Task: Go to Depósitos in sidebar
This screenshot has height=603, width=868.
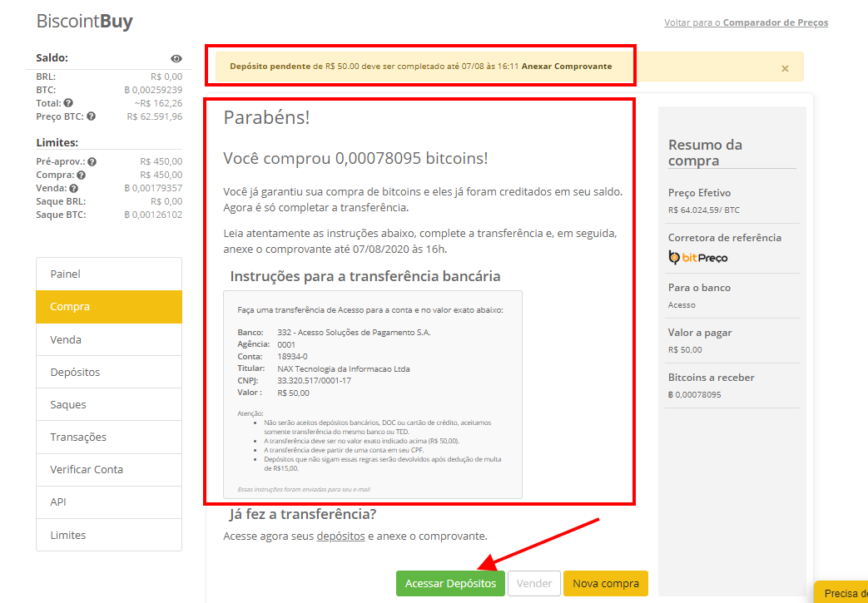Action: tap(109, 372)
